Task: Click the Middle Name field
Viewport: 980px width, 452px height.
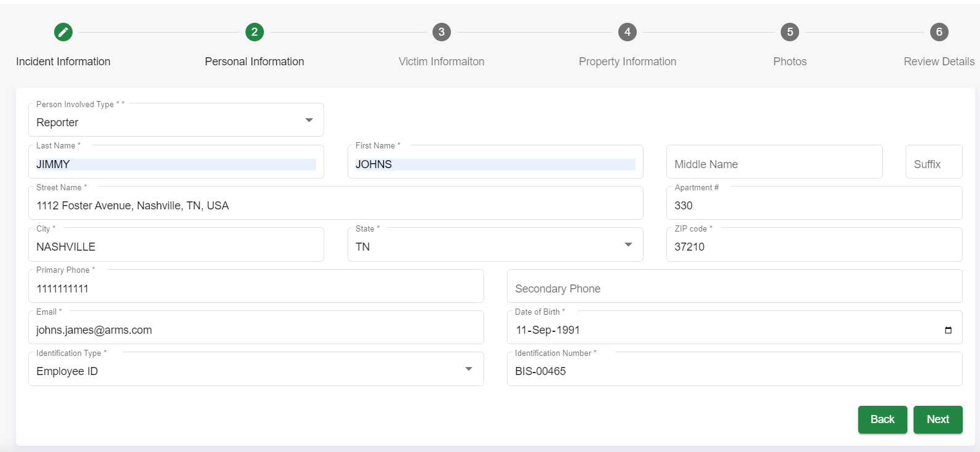Action: pyautogui.click(x=775, y=162)
